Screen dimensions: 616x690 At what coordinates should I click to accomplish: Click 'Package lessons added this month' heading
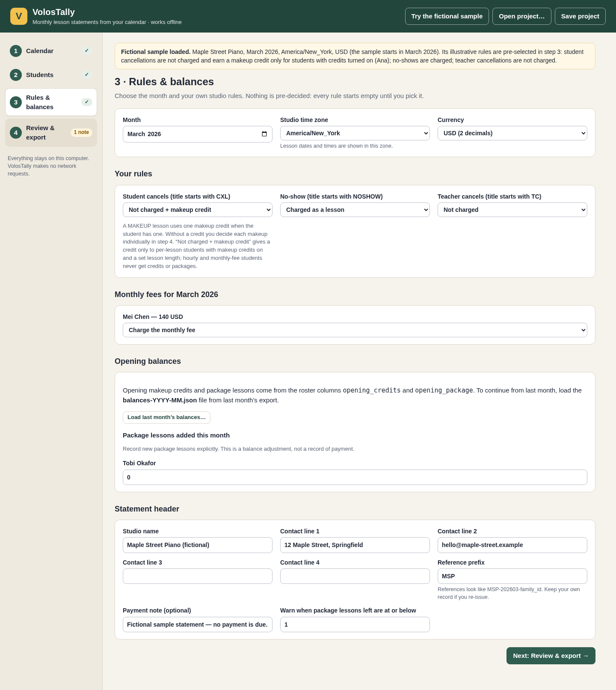pyautogui.click(x=176, y=435)
